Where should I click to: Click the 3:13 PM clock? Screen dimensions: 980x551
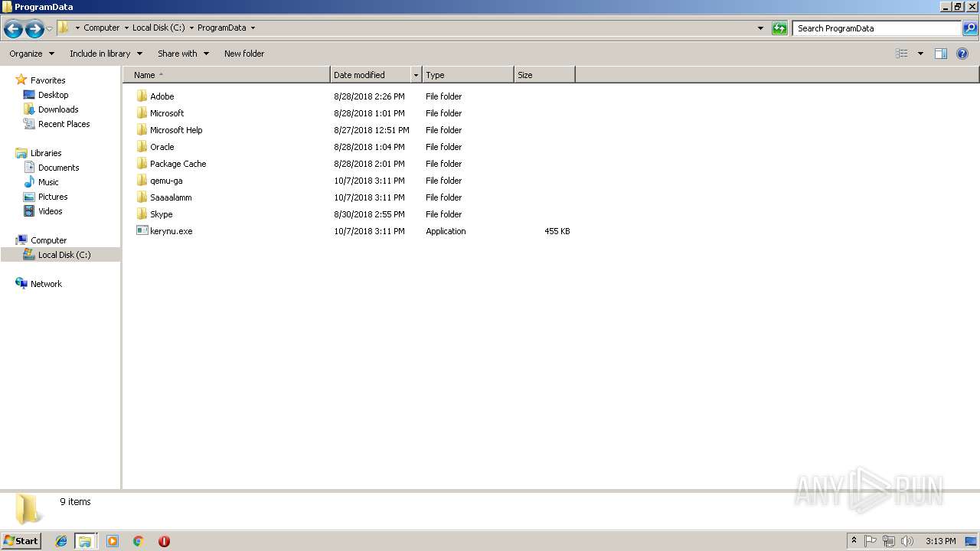tap(940, 541)
